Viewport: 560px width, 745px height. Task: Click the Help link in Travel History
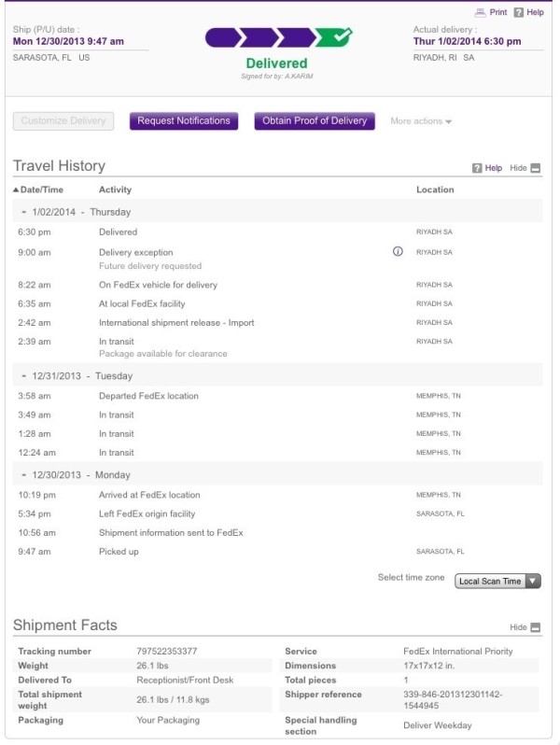click(494, 168)
